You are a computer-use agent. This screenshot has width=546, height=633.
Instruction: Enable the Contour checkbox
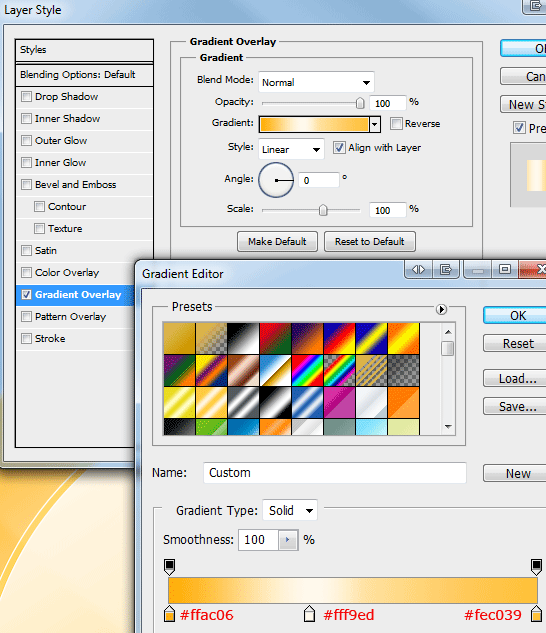coord(39,206)
